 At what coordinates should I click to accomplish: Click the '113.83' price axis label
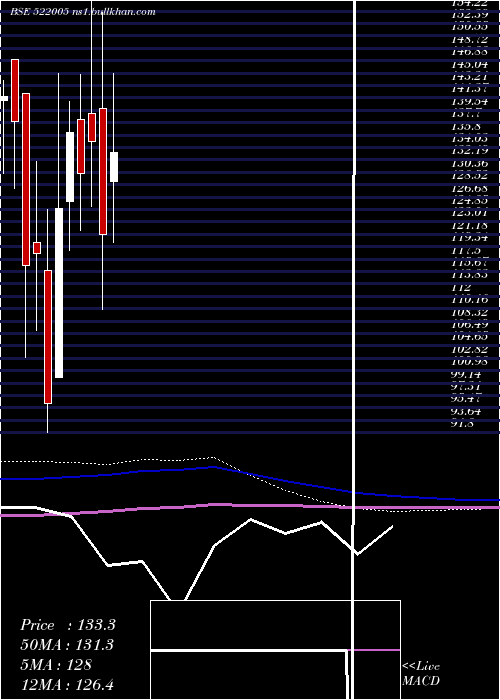pyautogui.click(x=469, y=275)
